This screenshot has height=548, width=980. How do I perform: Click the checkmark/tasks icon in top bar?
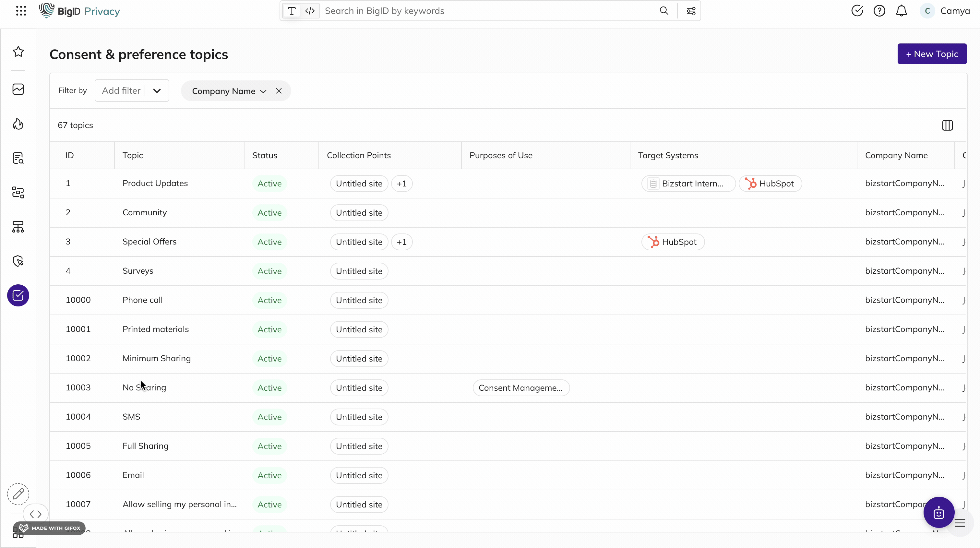pyautogui.click(x=857, y=11)
